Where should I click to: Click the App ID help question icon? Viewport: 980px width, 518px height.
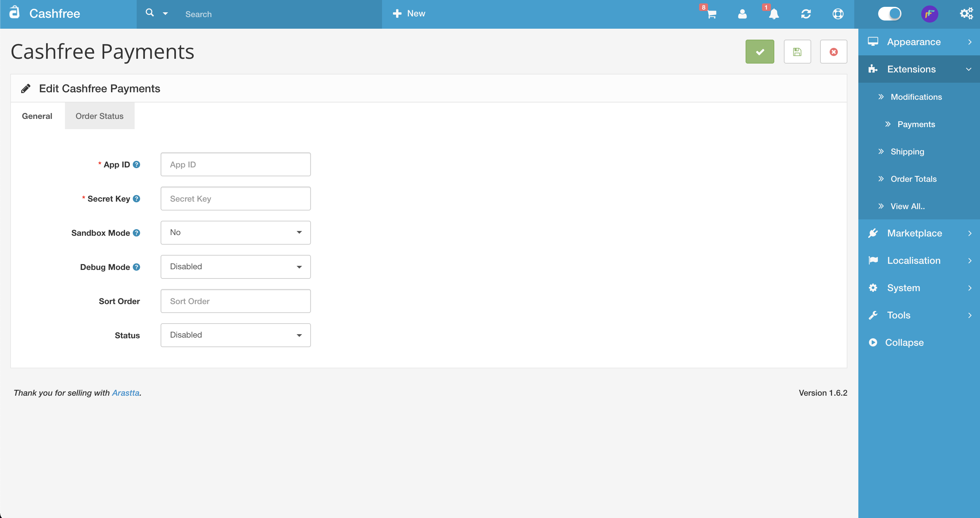coord(136,165)
